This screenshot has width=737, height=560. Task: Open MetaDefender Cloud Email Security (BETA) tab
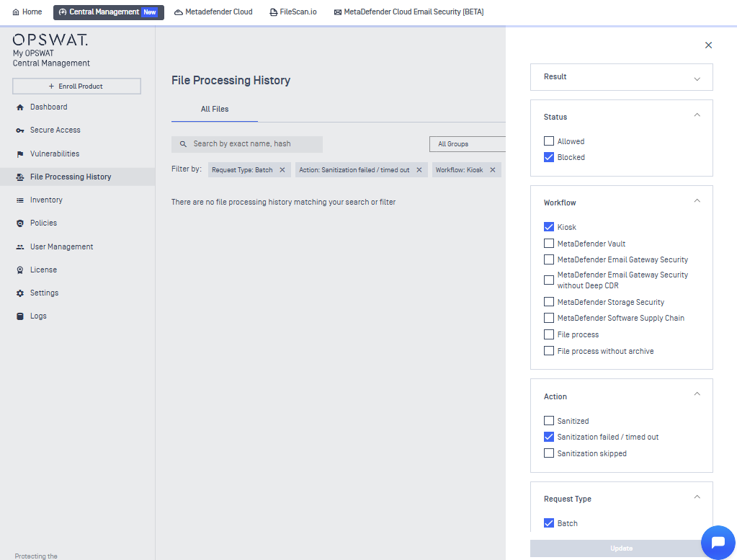409,12
